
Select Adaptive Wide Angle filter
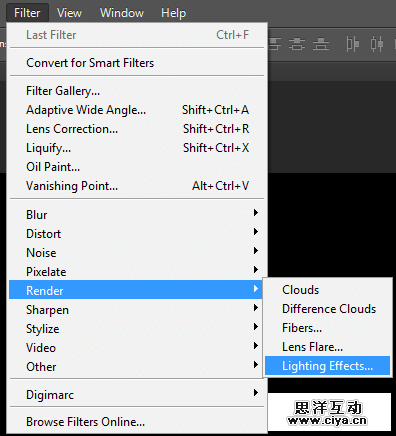(x=137, y=110)
